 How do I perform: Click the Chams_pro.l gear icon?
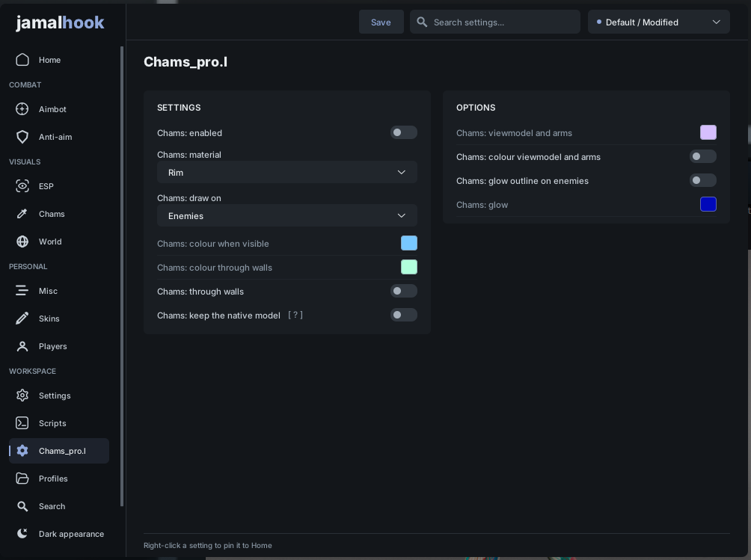(x=22, y=451)
